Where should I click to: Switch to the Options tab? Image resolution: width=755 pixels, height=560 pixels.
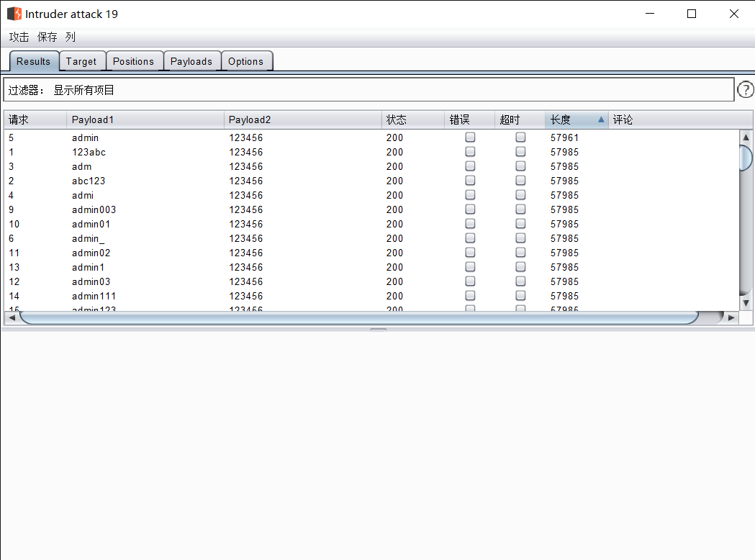[x=246, y=61]
